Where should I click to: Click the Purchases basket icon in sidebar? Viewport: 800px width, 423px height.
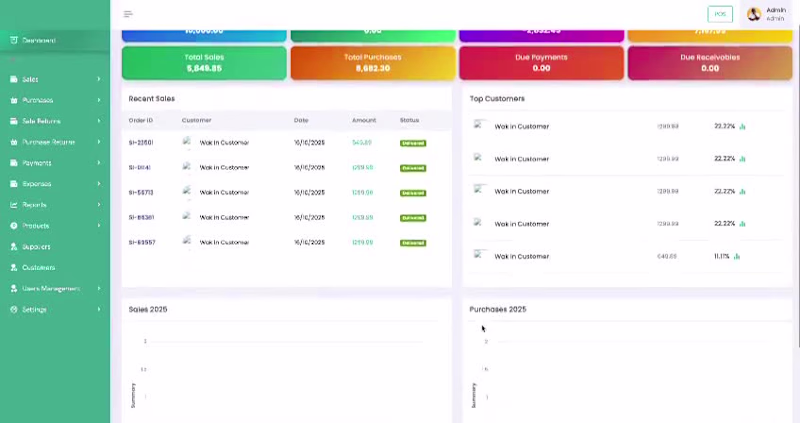[x=14, y=100]
